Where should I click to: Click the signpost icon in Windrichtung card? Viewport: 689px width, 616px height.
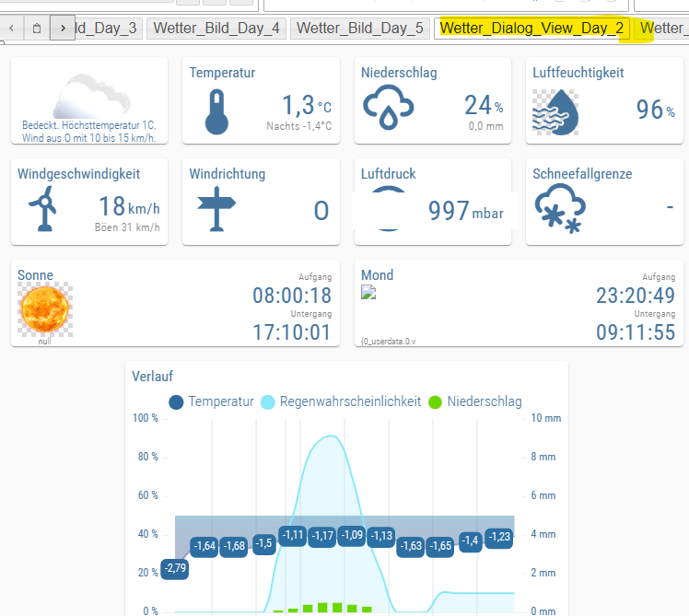pos(216,209)
